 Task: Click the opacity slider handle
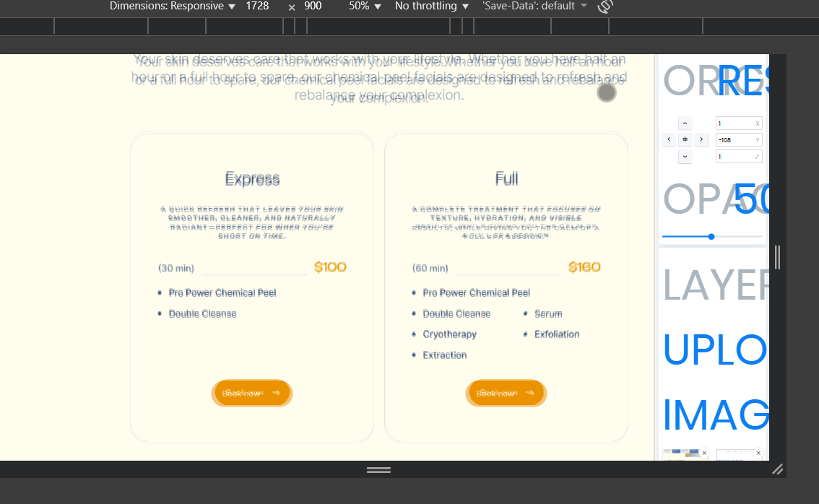711,237
